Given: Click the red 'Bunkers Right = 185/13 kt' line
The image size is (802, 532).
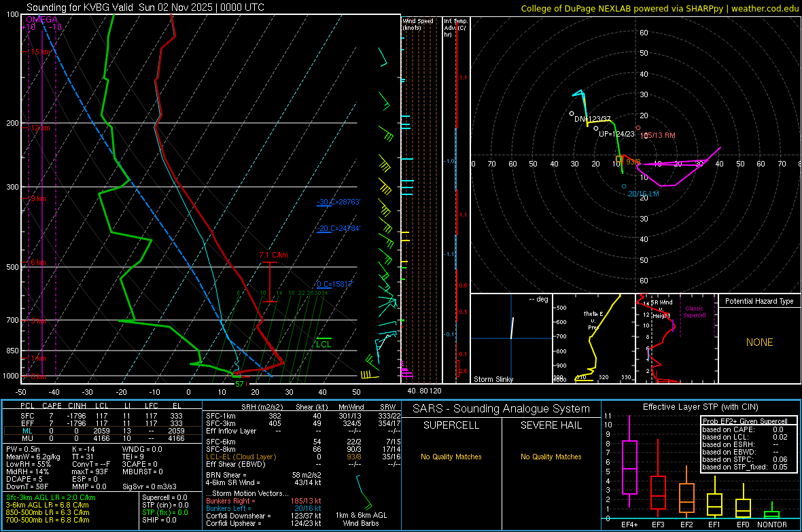Looking at the screenshot, I should click(264, 501).
